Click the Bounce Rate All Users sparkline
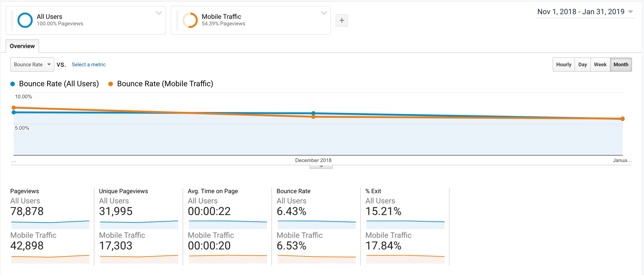 (x=317, y=224)
